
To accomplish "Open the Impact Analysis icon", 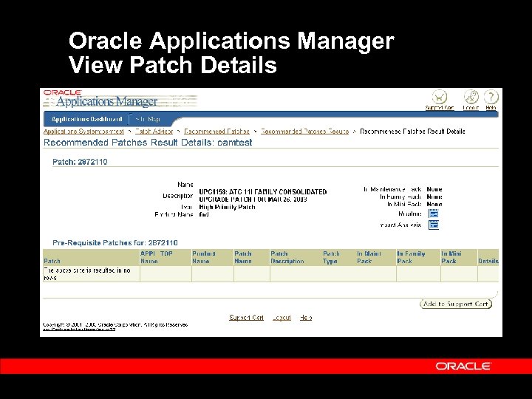I will [x=434, y=225].
